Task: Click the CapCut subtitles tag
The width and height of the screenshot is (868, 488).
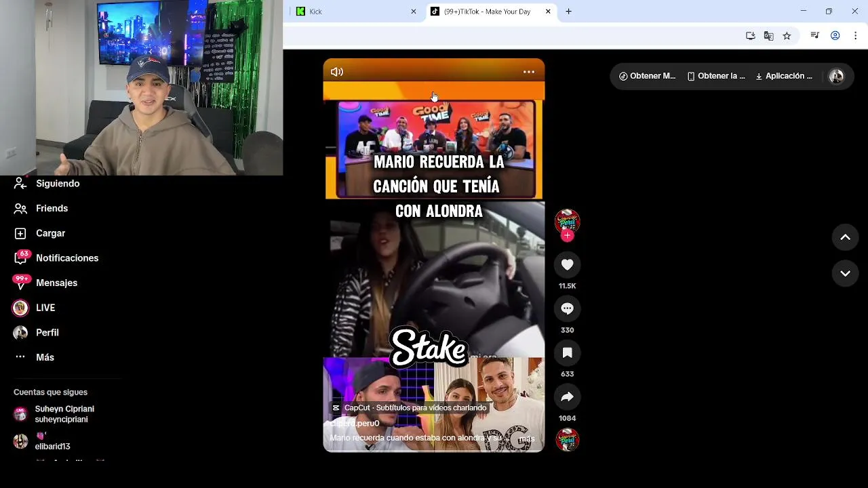Action: pos(410,408)
